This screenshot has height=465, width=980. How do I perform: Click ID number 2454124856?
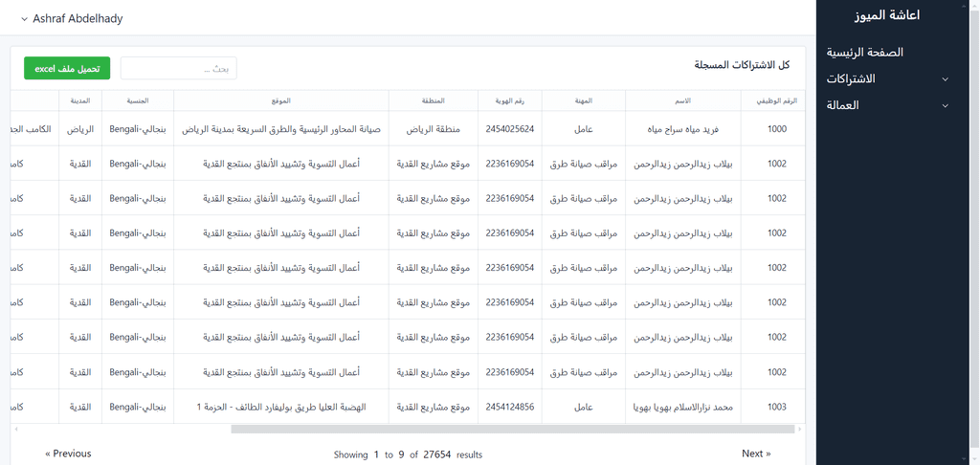(510, 407)
